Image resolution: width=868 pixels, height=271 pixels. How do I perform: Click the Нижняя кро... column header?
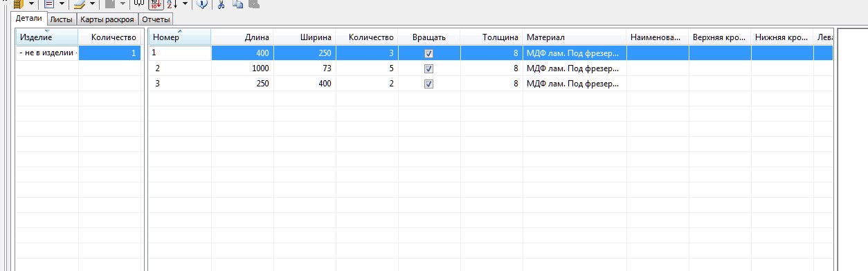tap(782, 37)
